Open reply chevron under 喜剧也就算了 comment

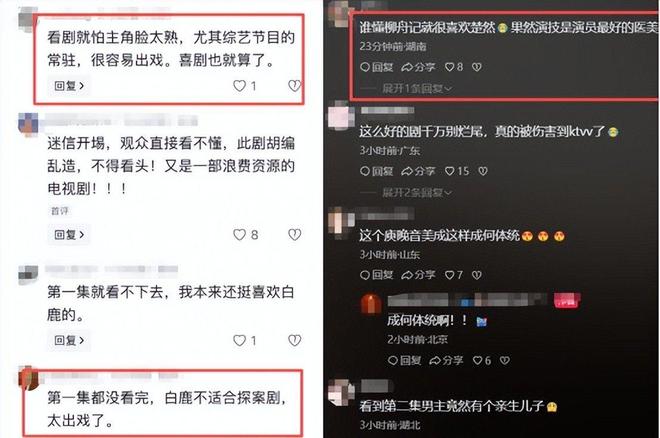tap(69, 86)
